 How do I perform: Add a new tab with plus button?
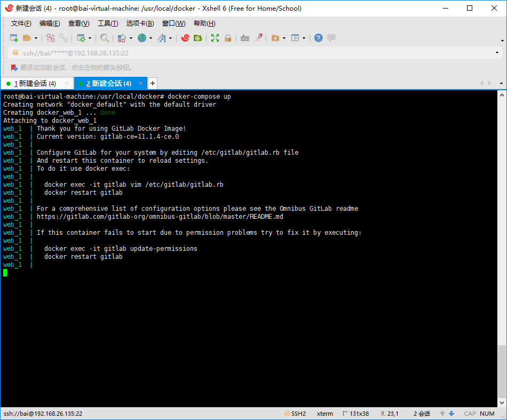tap(153, 83)
